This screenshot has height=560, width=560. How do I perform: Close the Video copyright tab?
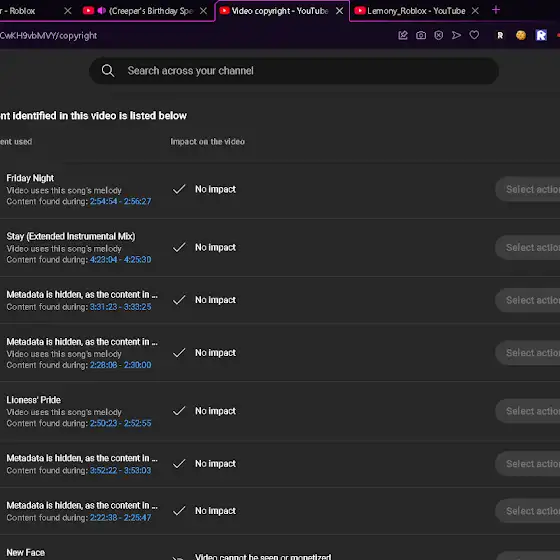coord(339,11)
